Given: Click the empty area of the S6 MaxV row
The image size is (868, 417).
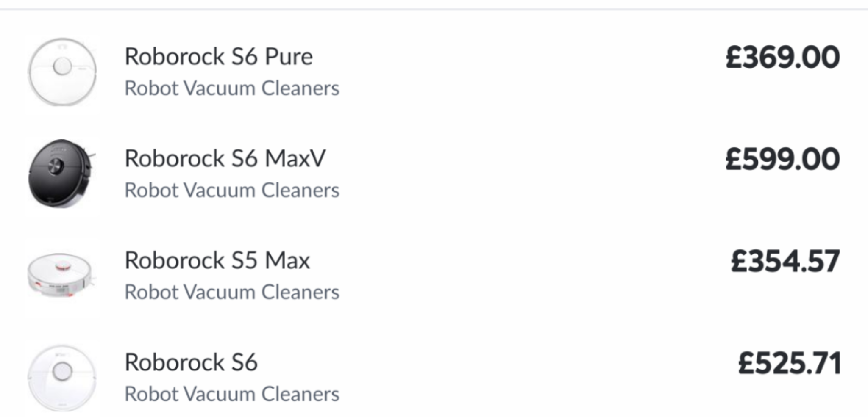Looking at the screenshot, I should [530, 174].
